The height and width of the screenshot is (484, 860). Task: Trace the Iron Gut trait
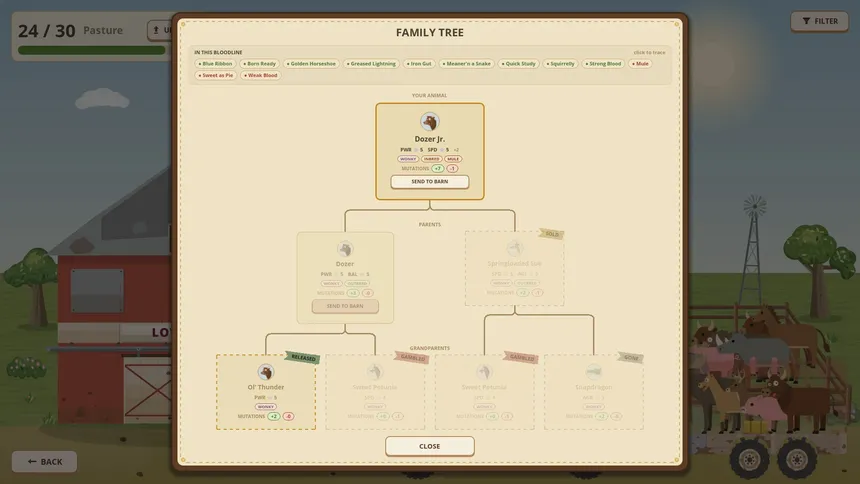pyautogui.click(x=419, y=64)
